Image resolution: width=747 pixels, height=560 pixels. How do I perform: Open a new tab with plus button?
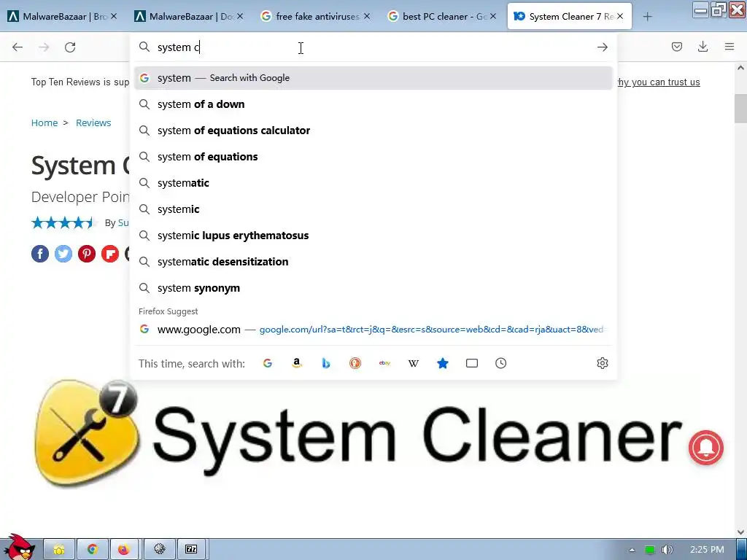coord(647,17)
